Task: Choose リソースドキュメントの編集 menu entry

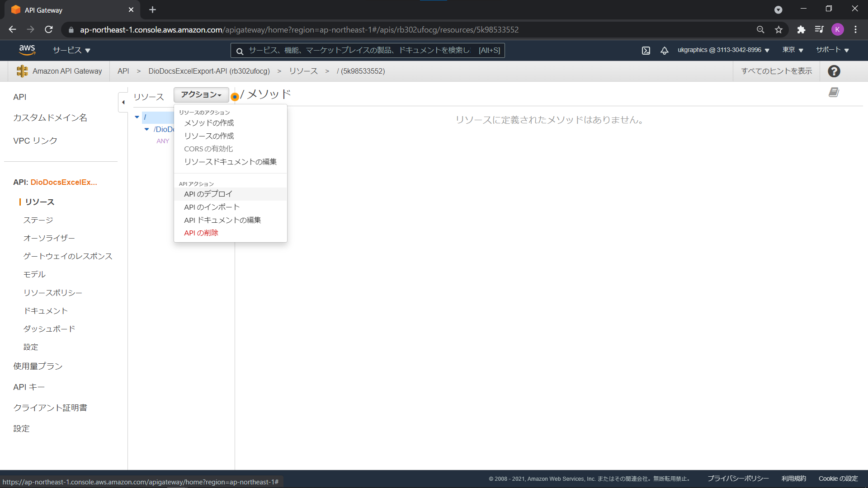Action: point(230,162)
